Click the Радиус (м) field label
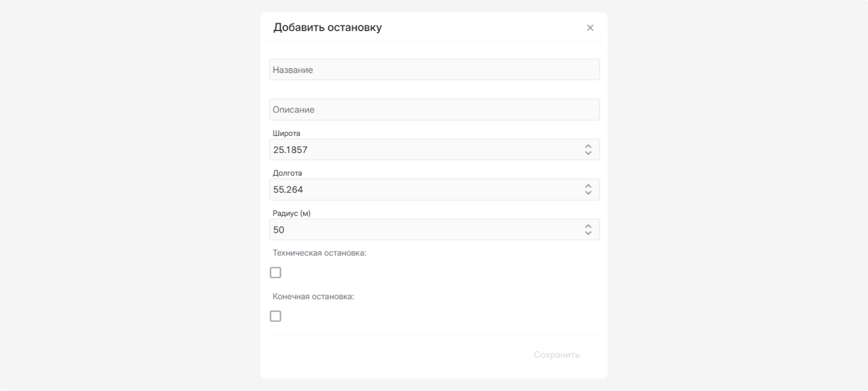Viewport: 868px width, 391px height. click(x=291, y=213)
